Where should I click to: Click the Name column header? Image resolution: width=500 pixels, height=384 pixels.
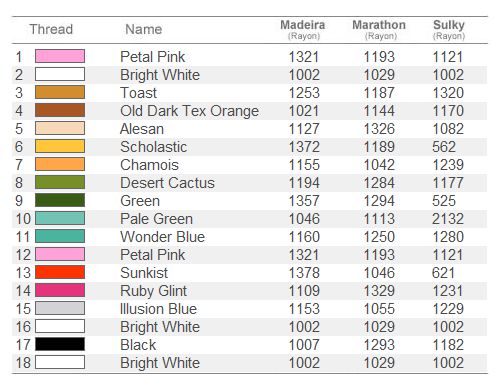144,29
